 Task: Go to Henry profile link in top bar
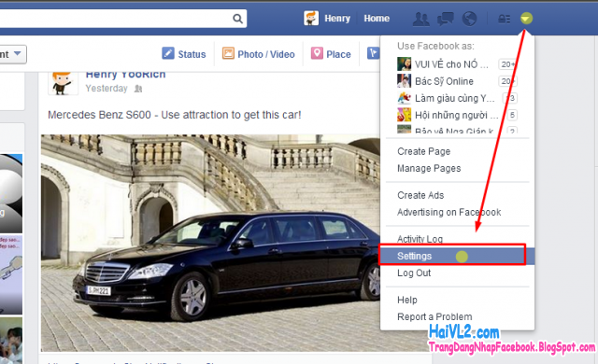(x=337, y=19)
